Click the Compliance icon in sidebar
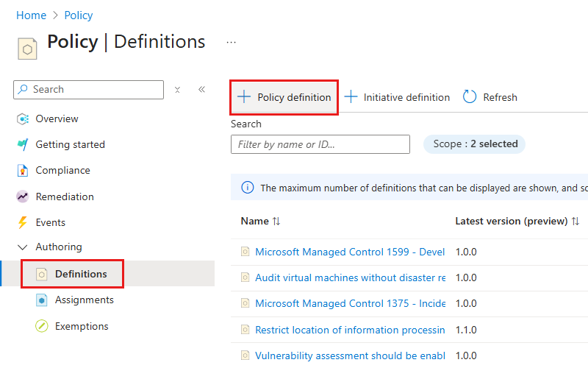 click(23, 171)
